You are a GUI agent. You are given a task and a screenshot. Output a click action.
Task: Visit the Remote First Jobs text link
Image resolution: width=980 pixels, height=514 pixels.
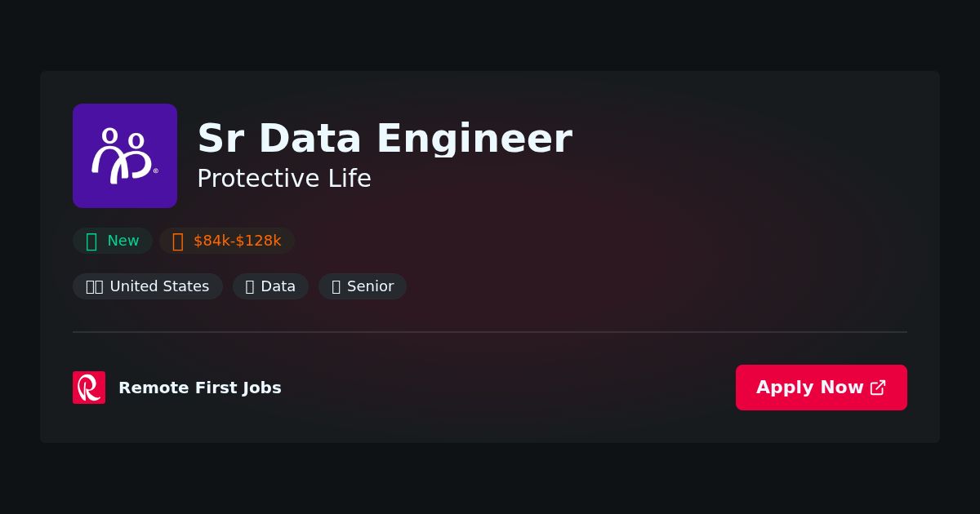click(x=200, y=388)
